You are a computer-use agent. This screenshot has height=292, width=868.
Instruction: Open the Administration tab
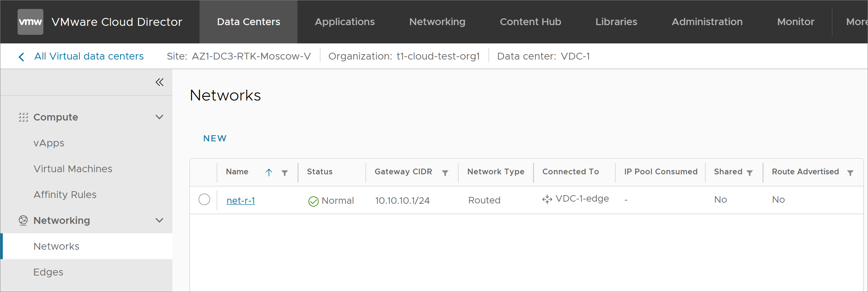point(707,22)
